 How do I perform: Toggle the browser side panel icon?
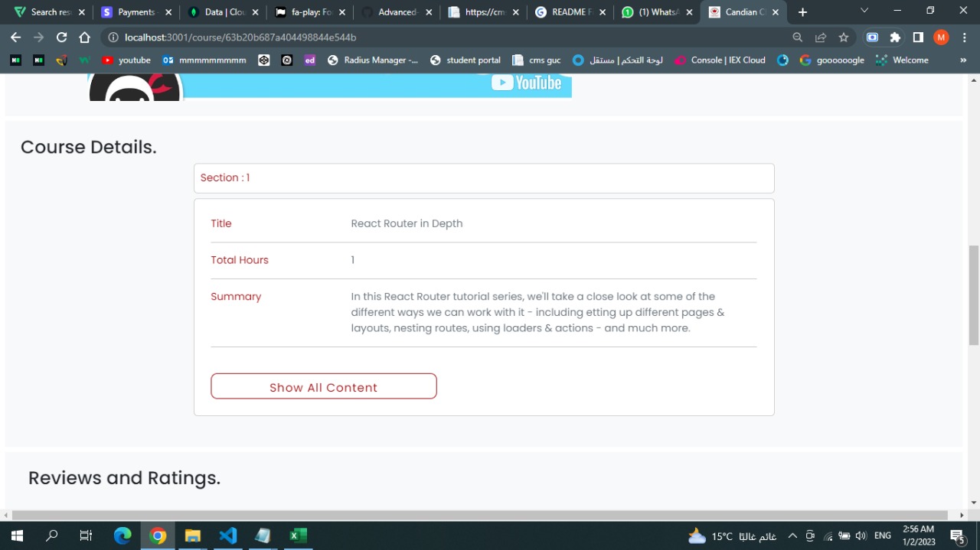pyautogui.click(x=918, y=37)
